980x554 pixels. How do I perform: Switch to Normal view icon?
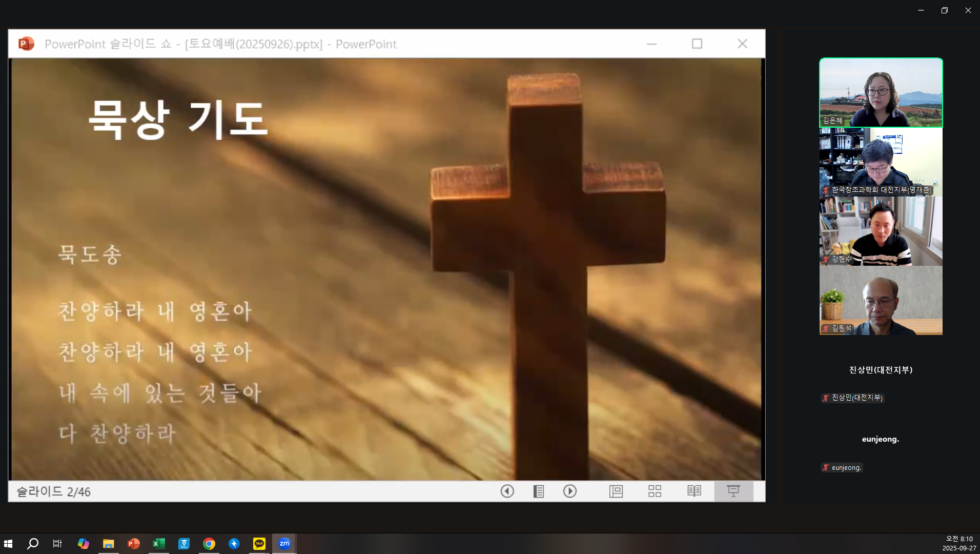point(616,491)
